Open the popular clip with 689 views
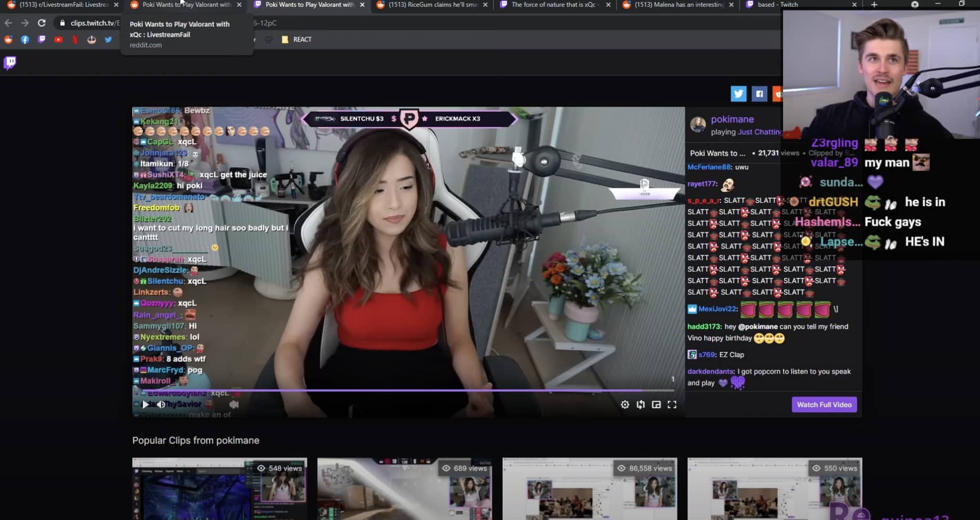The height and width of the screenshot is (520, 980). pyautogui.click(x=404, y=488)
